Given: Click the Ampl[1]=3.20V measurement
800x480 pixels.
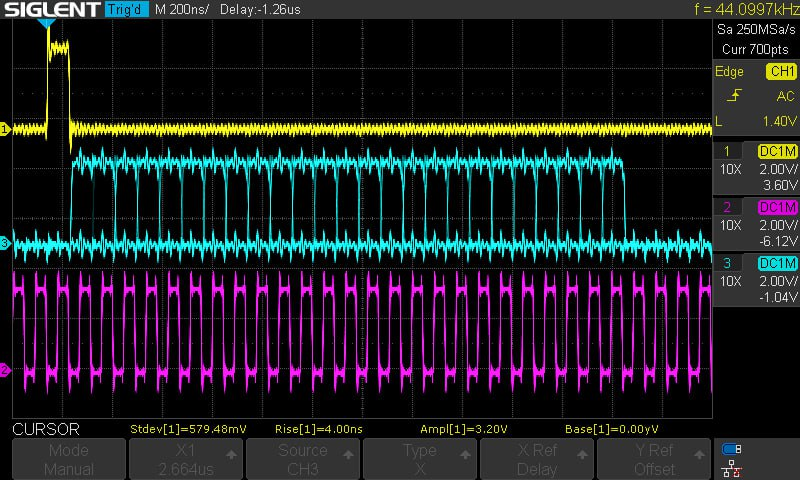Looking at the screenshot, I should pos(464,429).
